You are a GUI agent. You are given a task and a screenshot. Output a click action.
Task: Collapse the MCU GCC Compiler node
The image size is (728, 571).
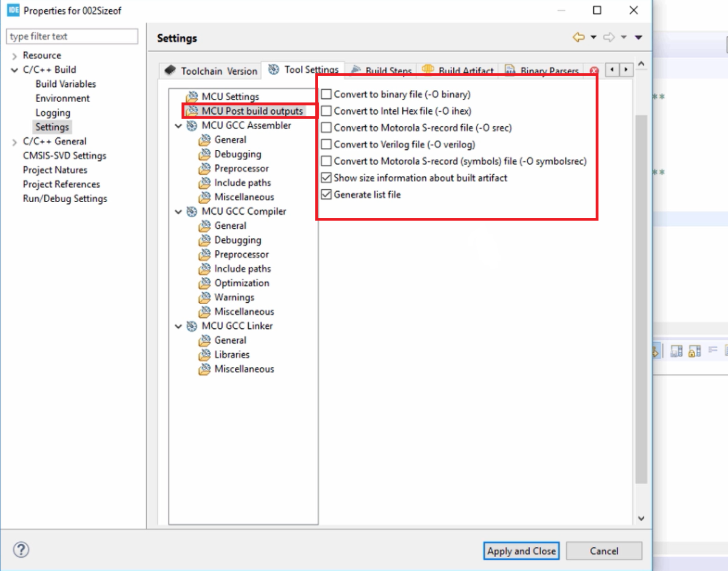[178, 212]
